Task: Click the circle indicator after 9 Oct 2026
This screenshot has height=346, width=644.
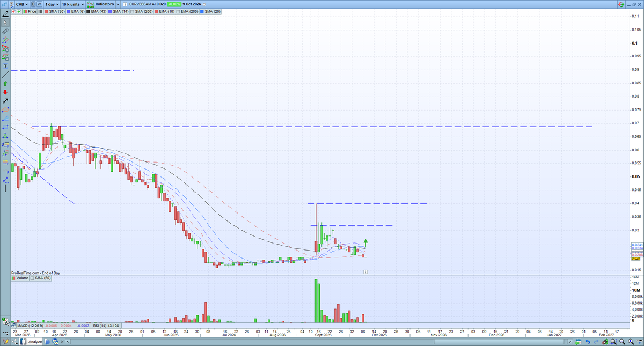Action: tap(204, 5)
